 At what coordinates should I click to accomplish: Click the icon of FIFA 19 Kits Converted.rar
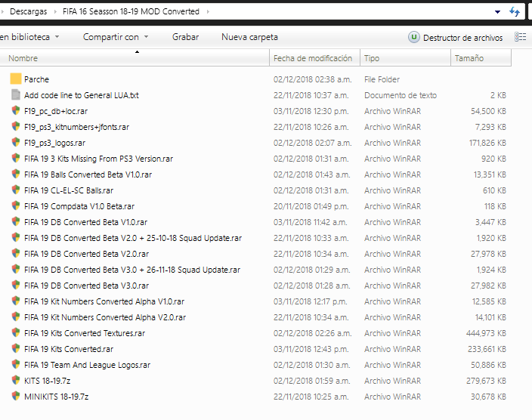click(x=16, y=348)
